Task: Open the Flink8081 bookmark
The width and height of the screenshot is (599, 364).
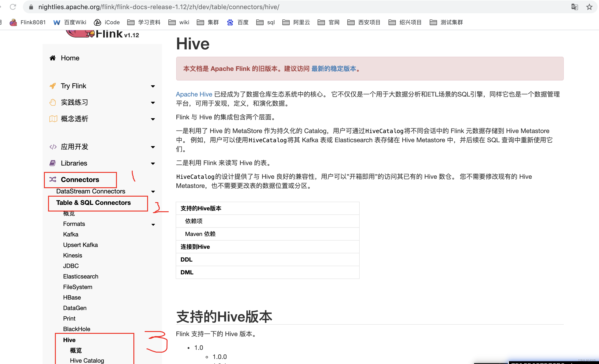Action: pyautogui.click(x=27, y=22)
